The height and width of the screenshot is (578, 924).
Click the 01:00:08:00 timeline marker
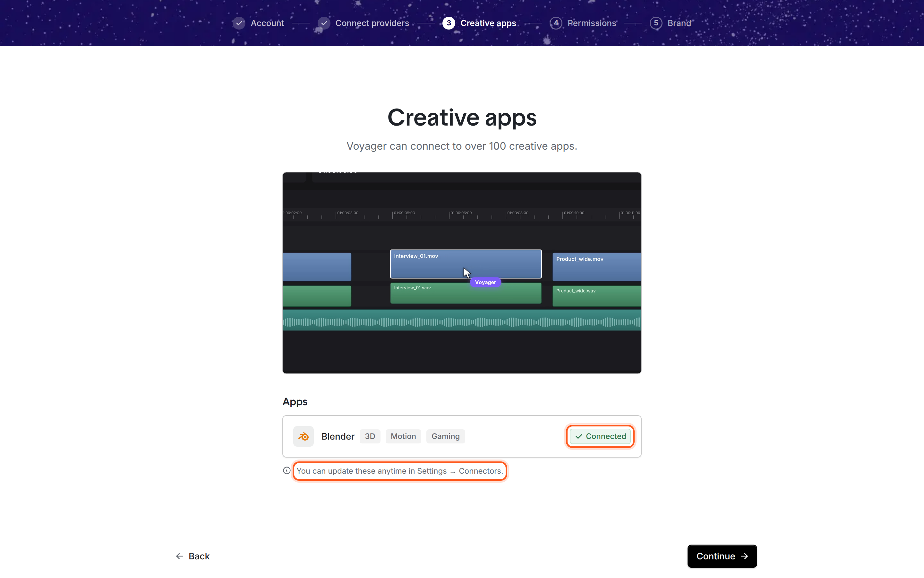point(518,213)
